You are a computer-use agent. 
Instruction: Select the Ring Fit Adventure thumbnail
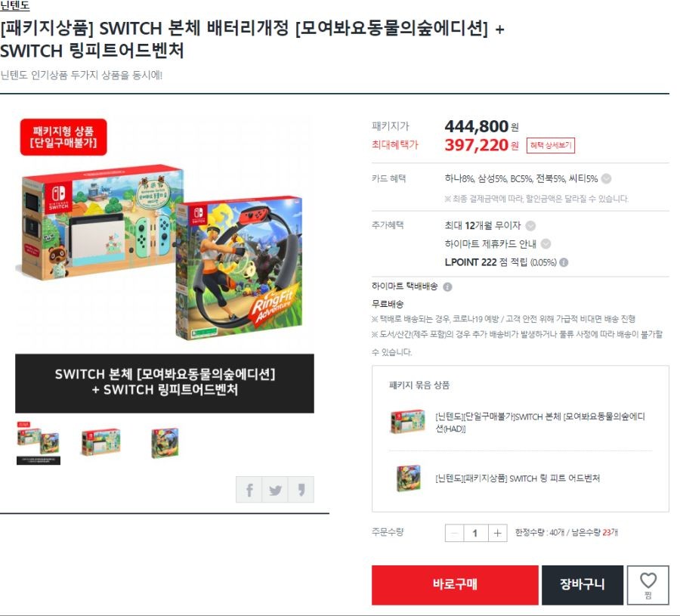[x=165, y=443]
